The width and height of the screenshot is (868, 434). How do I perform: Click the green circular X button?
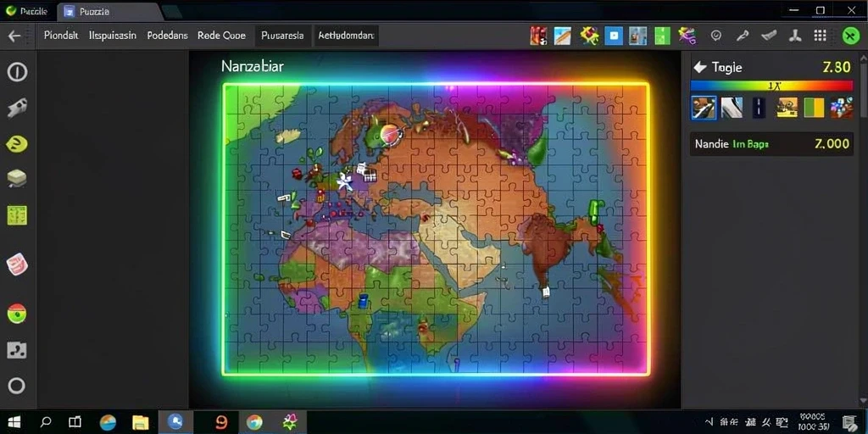pos(850,36)
